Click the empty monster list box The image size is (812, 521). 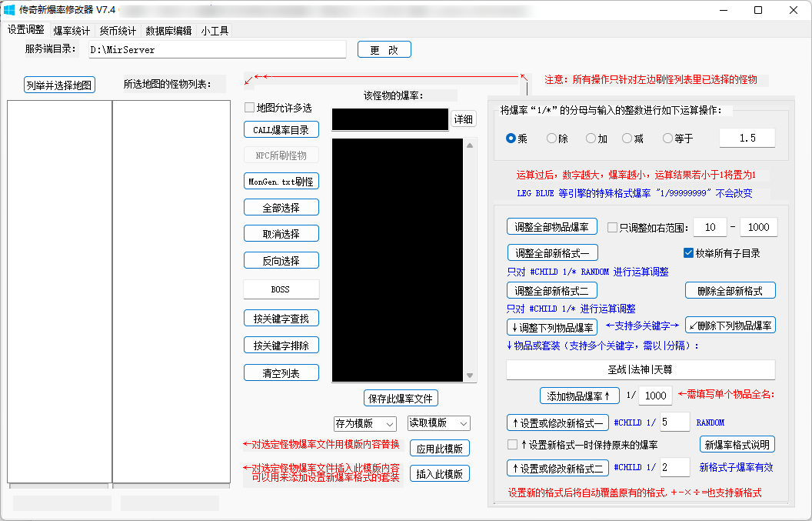pos(171,292)
